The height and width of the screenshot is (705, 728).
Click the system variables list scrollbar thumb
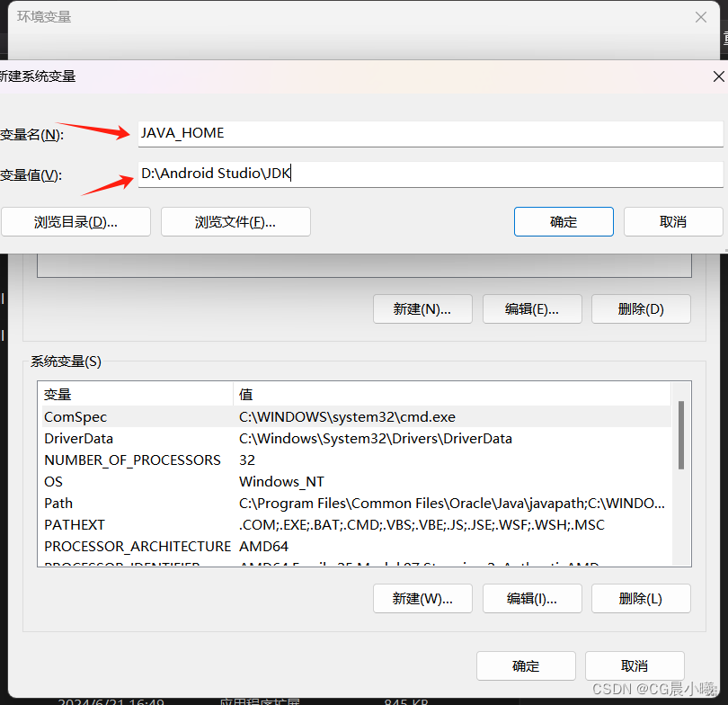pos(681,435)
